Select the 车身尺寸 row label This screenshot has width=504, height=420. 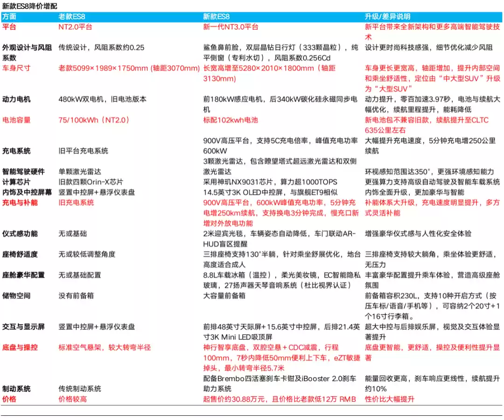click(16, 68)
